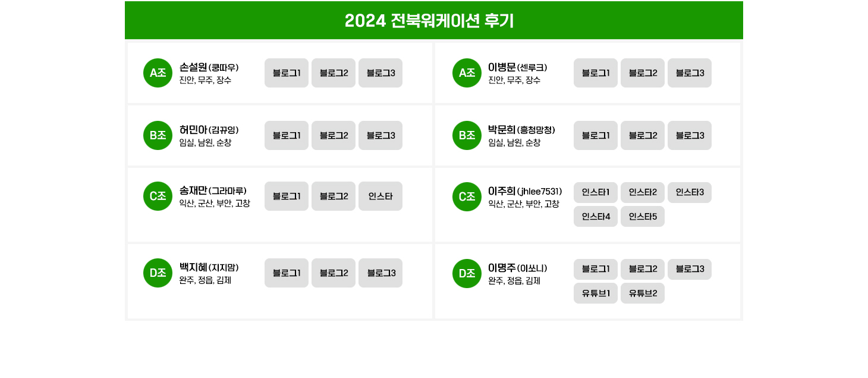Click 인스타4 for 이주희
Screen dimensions: 868x378
pyautogui.click(x=596, y=217)
